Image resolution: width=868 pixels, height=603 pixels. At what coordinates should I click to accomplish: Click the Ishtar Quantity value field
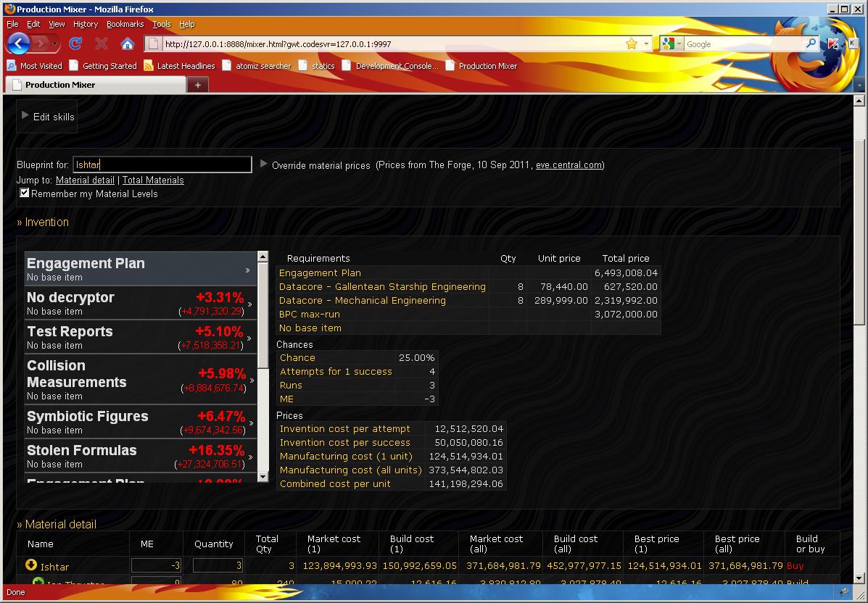(218, 565)
